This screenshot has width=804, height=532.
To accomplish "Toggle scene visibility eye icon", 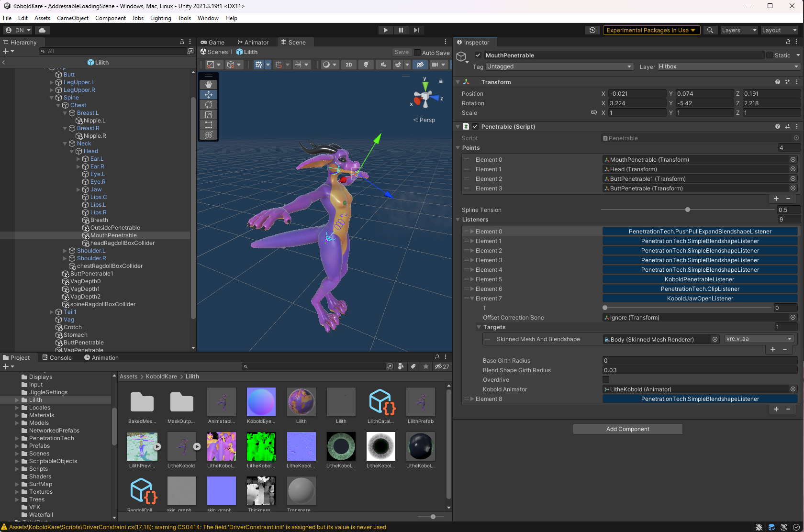I will point(420,65).
